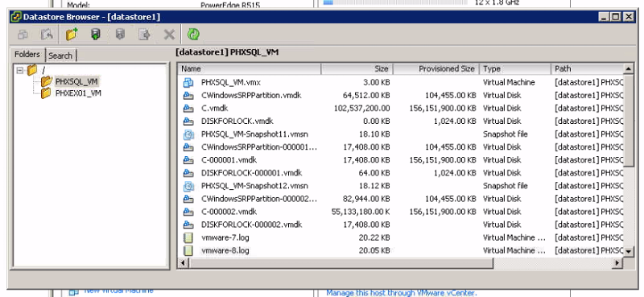Click the 18.10 KB size value
Image resolution: width=644 pixels, height=297 pixels.
374,134
